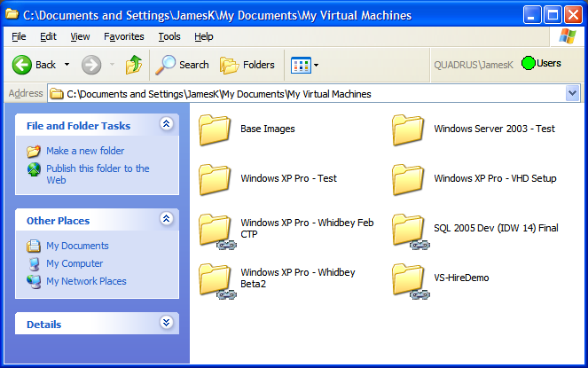Image resolution: width=588 pixels, height=368 pixels.
Task: Open the Edit menu
Action: 48,36
